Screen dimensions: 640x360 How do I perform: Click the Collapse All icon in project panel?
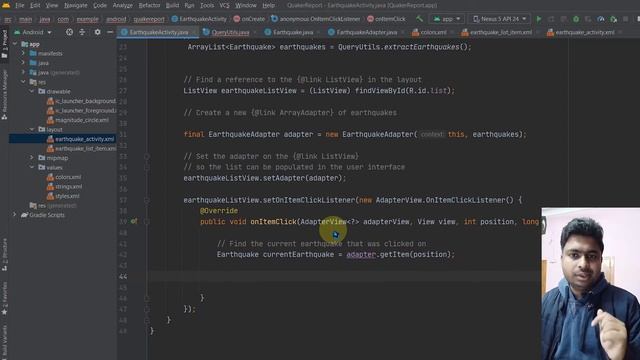pyautogui.click(x=82, y=32)
